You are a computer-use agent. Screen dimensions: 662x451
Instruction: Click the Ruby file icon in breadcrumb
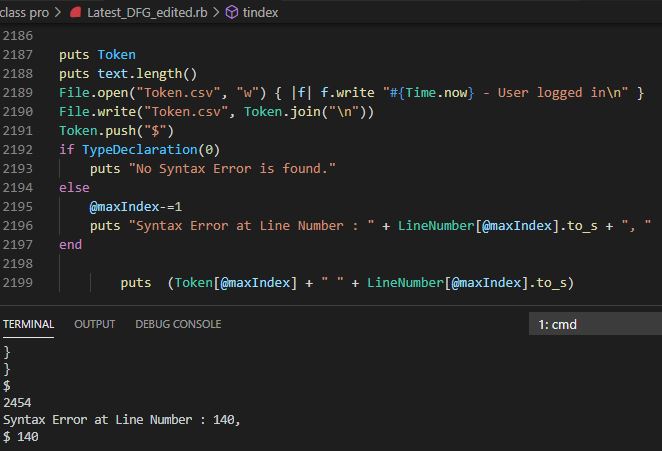coord(76,12)
